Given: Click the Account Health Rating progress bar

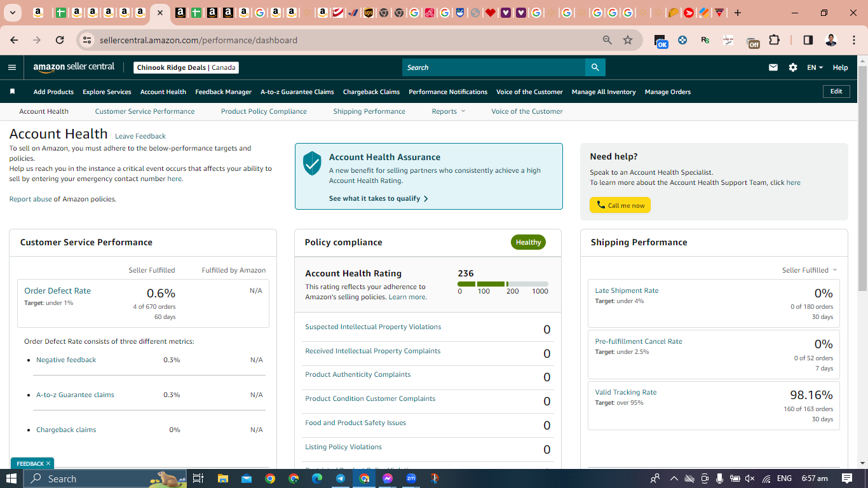Looking at the screenshot, I should pyautogui.click(x=503, y=284).
